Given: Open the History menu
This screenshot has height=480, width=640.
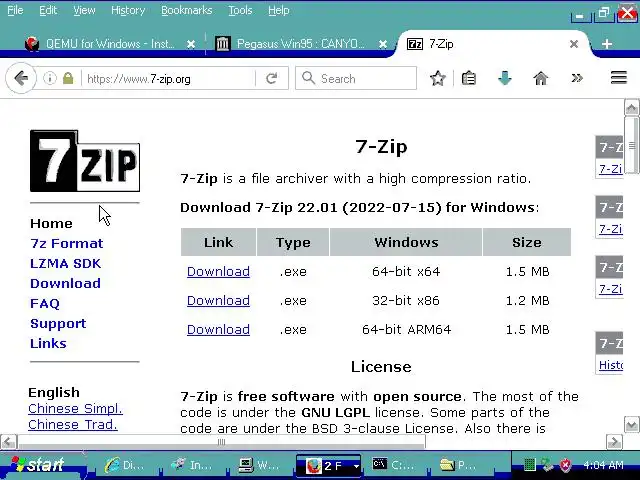Looking at the screenshot, I should 128,10.
